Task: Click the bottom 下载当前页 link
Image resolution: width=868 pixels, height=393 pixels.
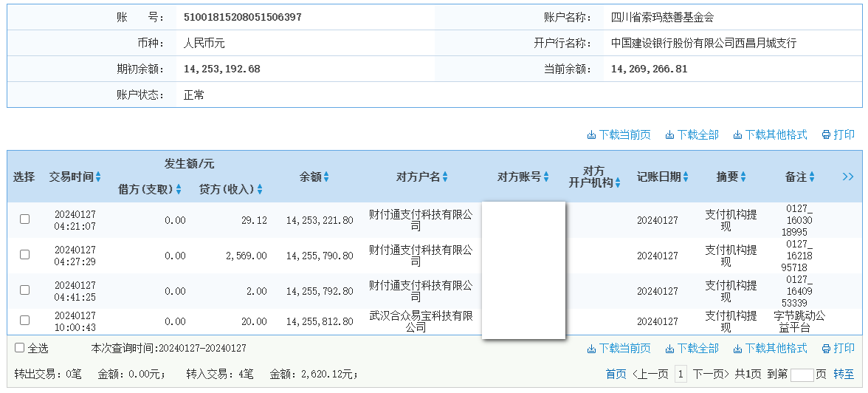Action: tap(619, 348)
